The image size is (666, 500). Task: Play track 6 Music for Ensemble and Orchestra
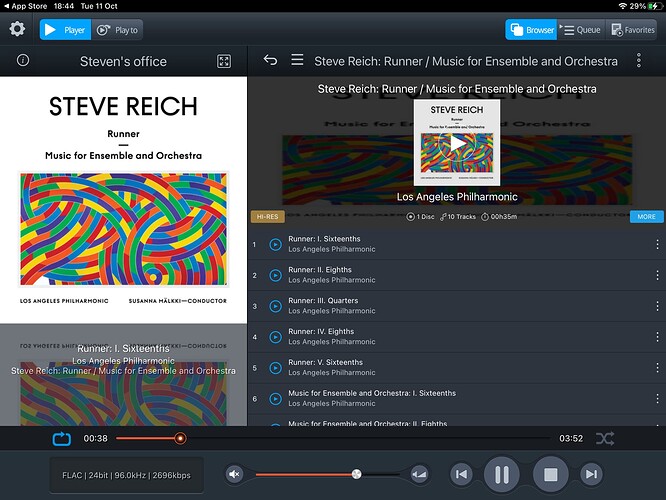(275, 398)
